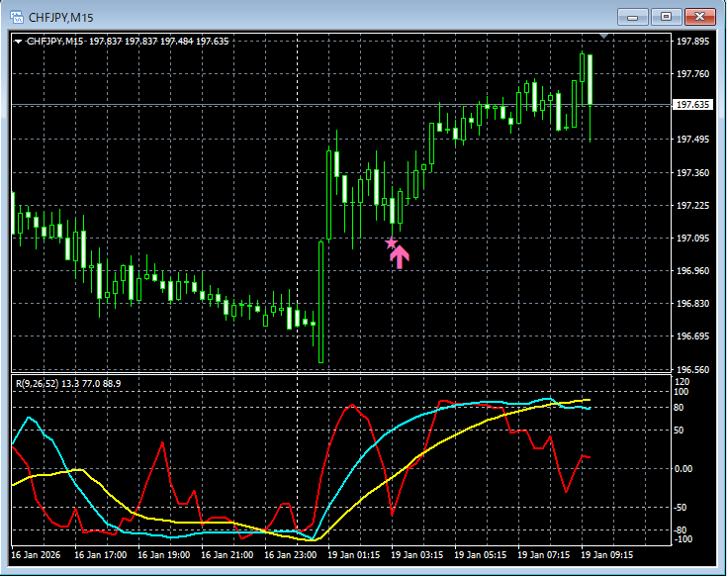Click the 19 Jan 07:15 time label
The width and height of the screenshot is (728, 576).
point(544,555)
